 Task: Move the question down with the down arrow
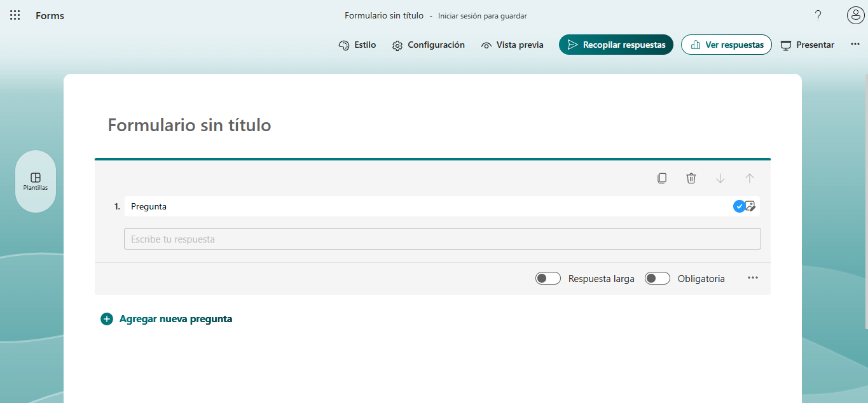(x=720, y=178)
